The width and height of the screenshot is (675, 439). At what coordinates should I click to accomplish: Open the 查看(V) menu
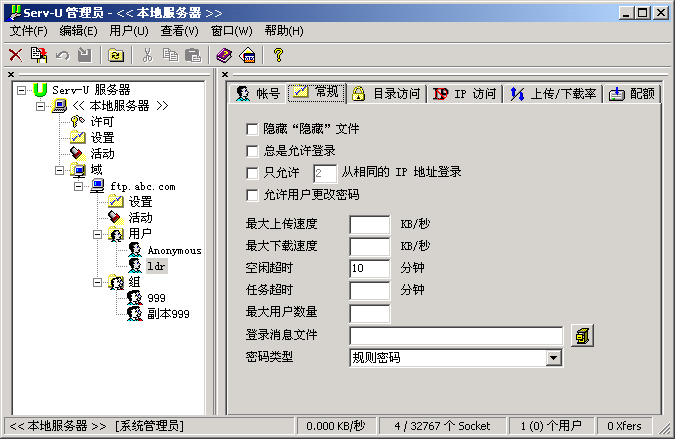click(180, 31)
